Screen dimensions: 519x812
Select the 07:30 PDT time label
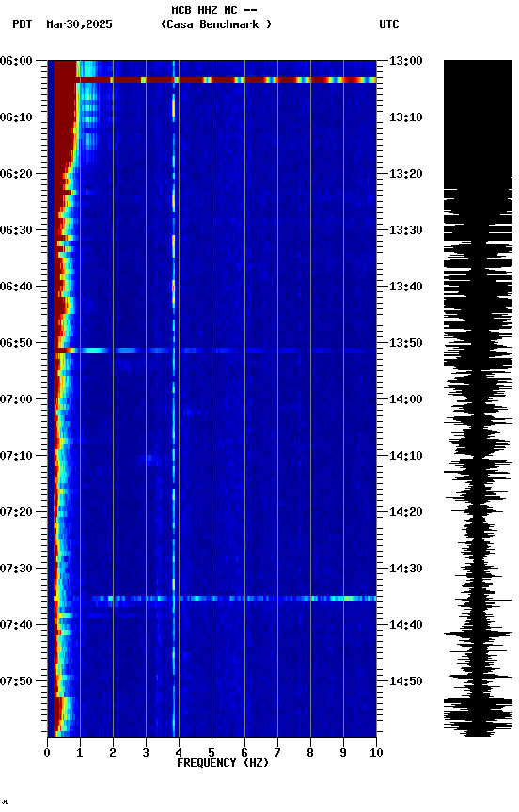tap(16, 569)
